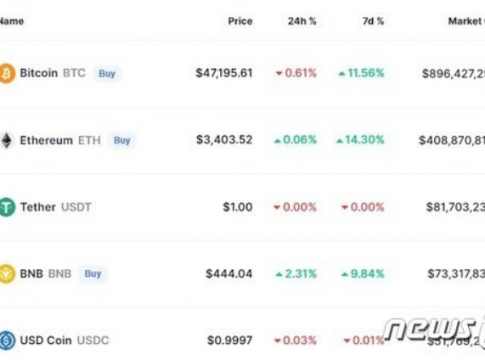Click the Ethereum diamond icon
485x360 pixels.
[6, 140]
